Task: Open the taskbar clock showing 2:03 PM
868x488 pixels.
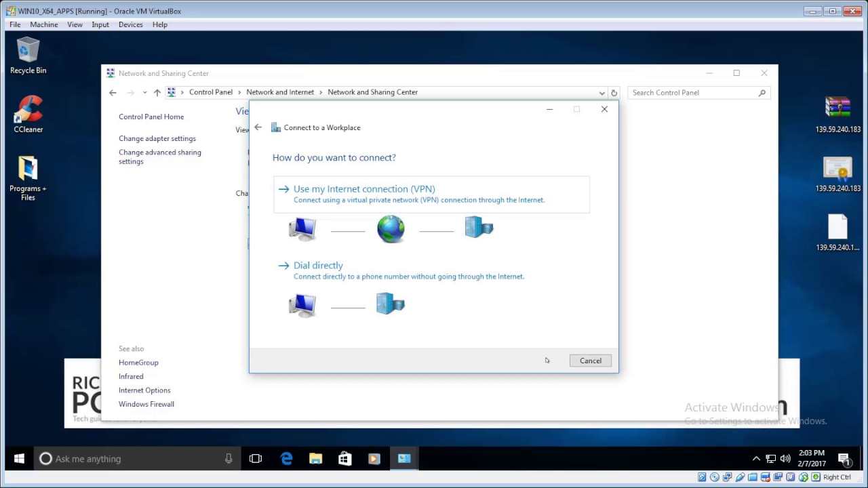Action: [811, 459]
